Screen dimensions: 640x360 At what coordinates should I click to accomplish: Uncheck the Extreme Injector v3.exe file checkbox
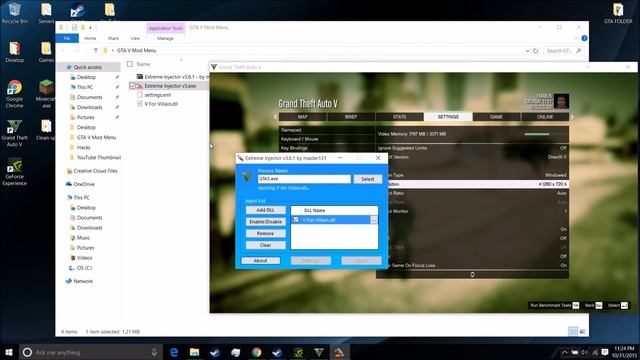tap(132, 86)
